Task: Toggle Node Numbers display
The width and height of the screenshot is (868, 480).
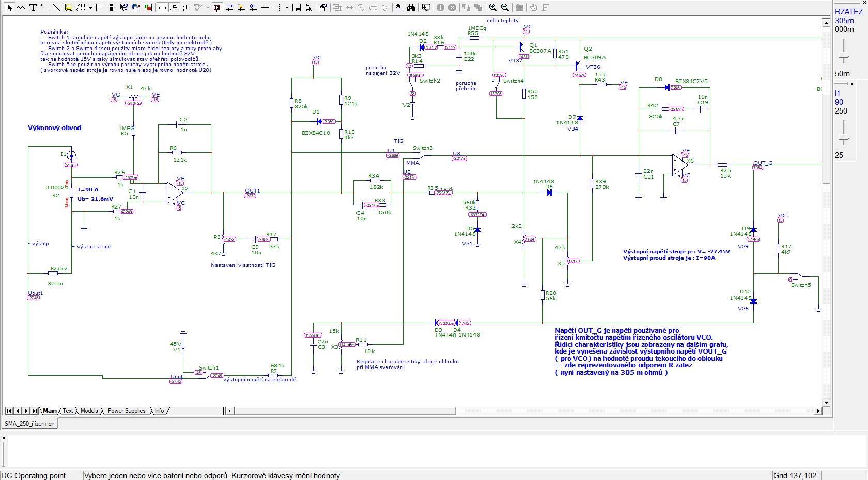Action: (186, 8)
